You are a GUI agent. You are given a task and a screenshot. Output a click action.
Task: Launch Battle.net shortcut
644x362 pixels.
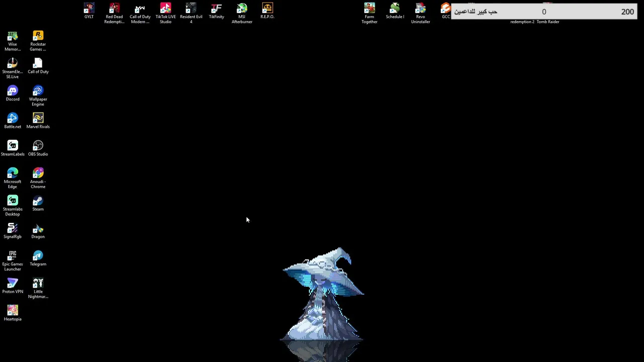pyautogui.click(x=13, y=121)
